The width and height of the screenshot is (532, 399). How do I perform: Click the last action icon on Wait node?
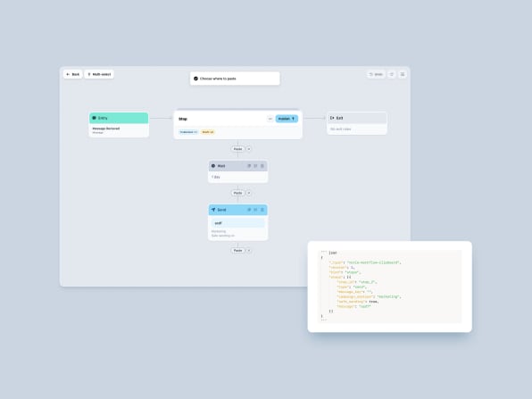point(262,166)
